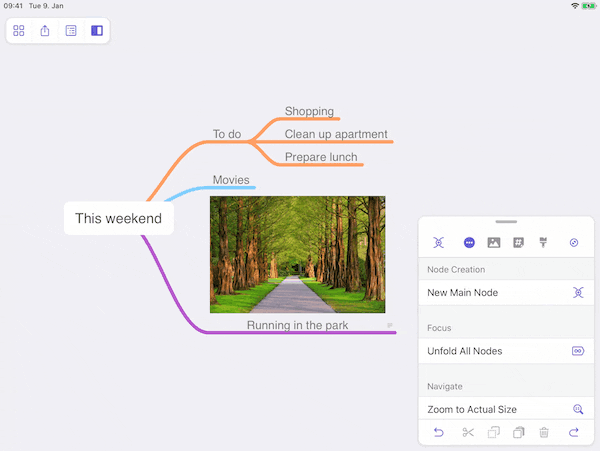Tap the trash delete icon
The height and width of the screenshot is (451, 600).
544,432
